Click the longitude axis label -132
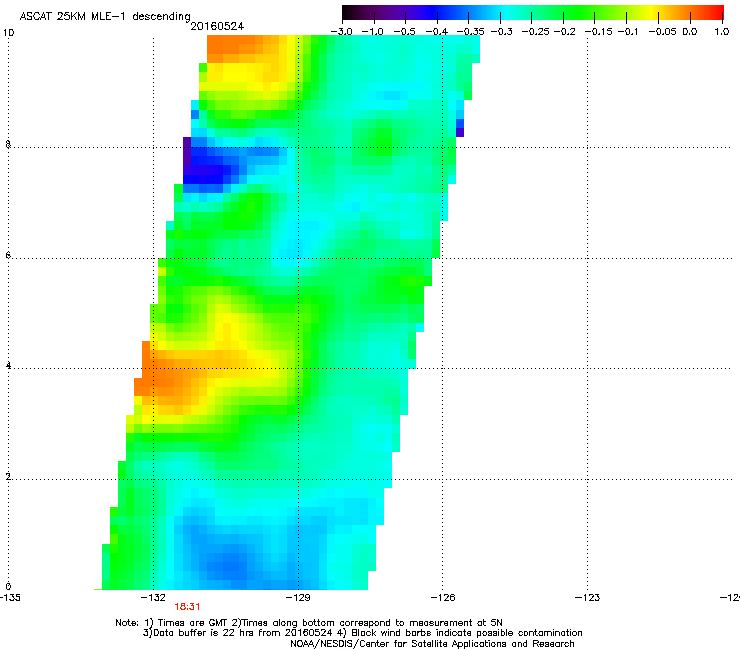 [153, 598]
